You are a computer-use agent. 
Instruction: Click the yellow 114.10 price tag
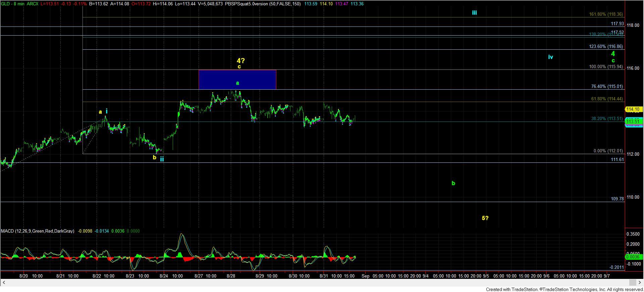click(634, 109)
